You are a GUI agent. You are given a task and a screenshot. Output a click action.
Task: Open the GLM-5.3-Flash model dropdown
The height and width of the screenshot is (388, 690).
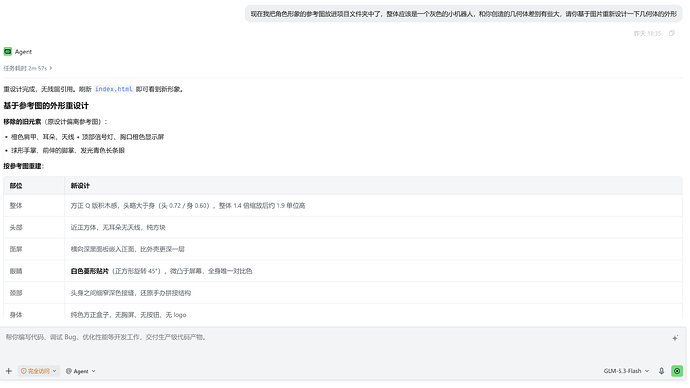coord(626,371)
